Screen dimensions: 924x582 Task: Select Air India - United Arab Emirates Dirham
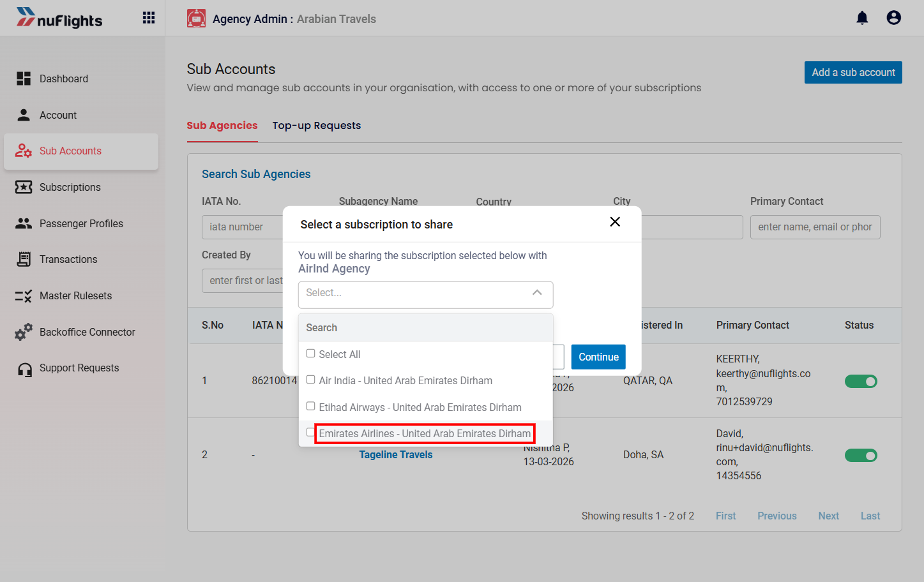(405, 380)
